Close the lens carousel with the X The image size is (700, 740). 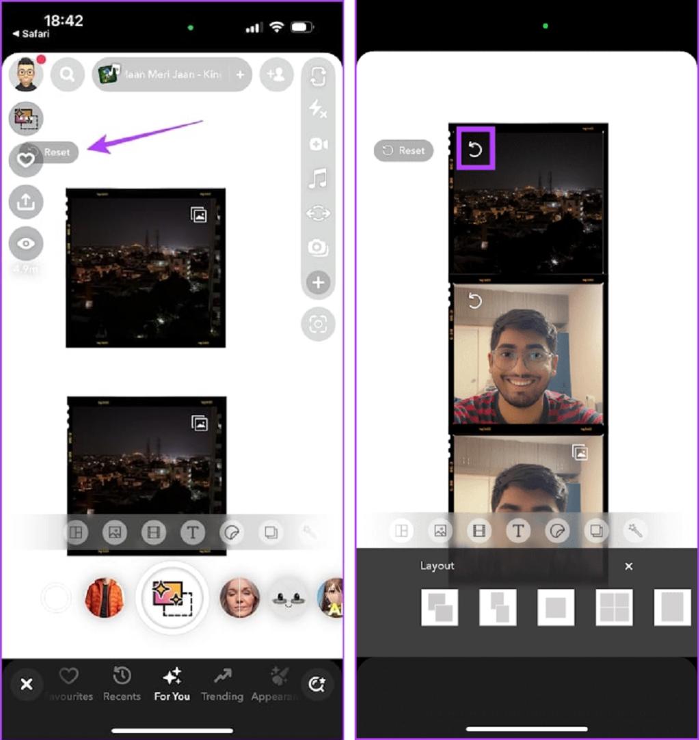27,684
